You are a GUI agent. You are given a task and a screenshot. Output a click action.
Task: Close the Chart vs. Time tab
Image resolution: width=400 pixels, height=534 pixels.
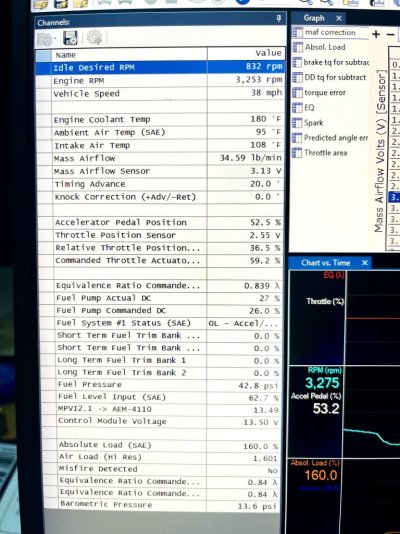(365, 263)
